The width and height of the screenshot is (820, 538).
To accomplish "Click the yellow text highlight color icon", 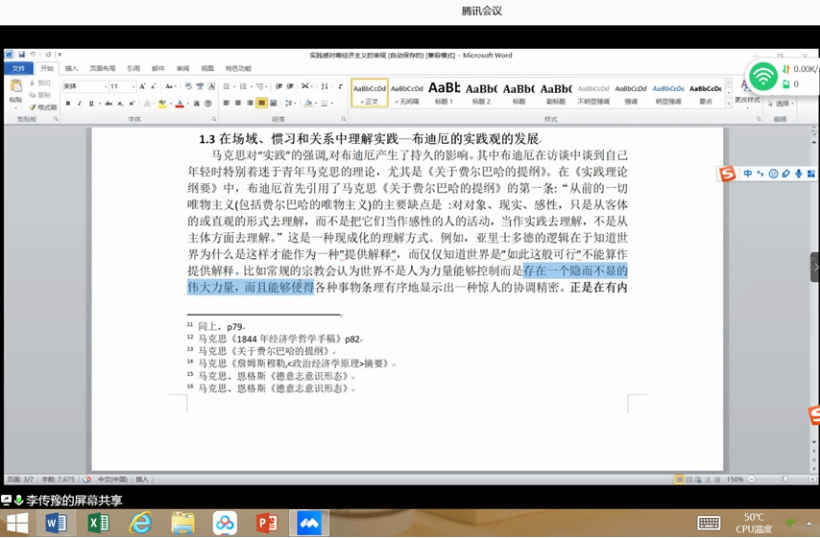I will click(161, 103).
